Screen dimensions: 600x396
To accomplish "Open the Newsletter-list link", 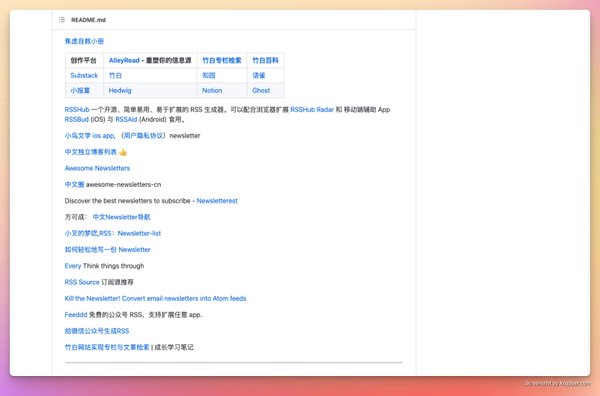I will (x=139, y=233).
